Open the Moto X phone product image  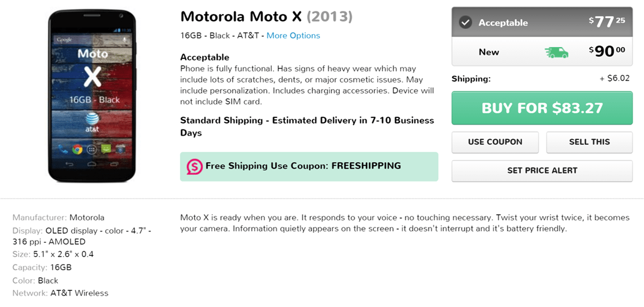tap(92, 96)
